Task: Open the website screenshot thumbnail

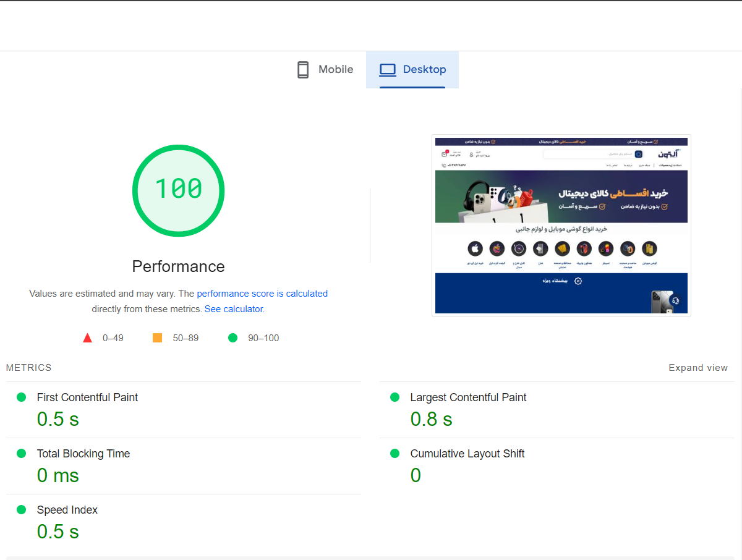Action: (x=561, y=226)
